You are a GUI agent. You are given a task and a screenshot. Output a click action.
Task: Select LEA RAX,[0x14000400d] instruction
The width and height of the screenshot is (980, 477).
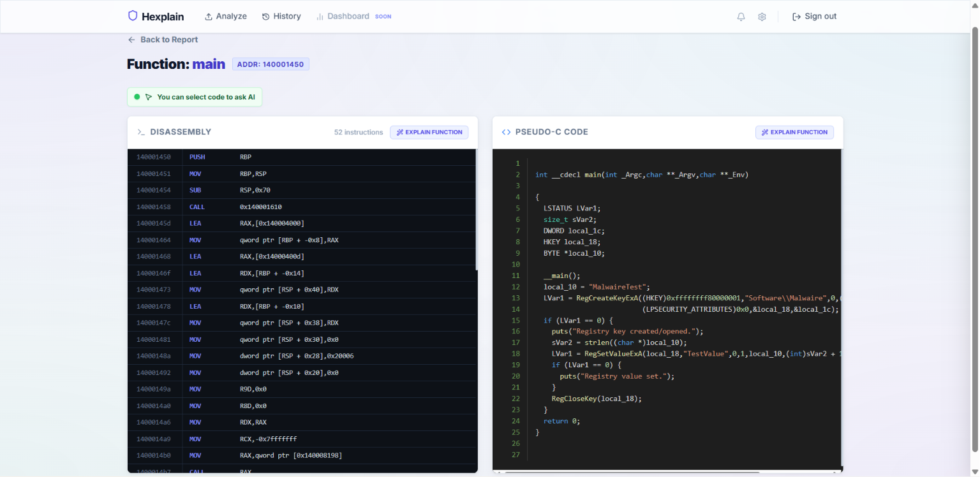(x=302, y=256)
